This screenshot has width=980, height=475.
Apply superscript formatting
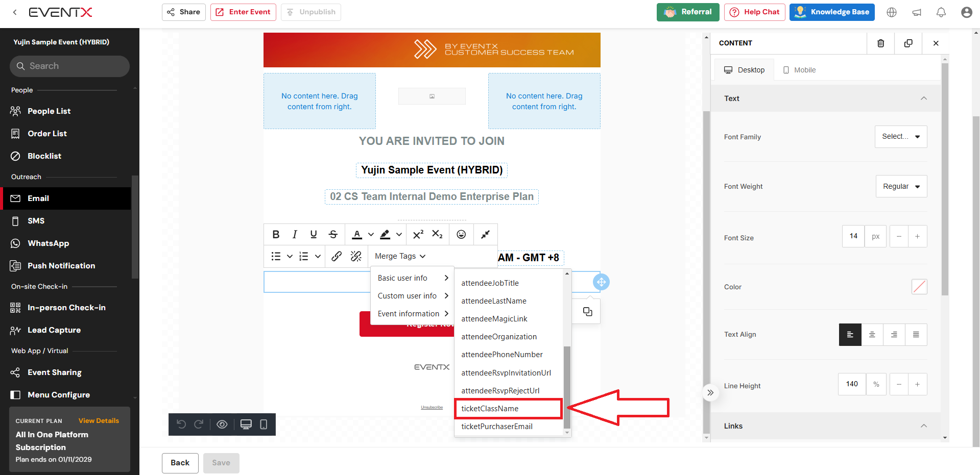click(418, 234)
